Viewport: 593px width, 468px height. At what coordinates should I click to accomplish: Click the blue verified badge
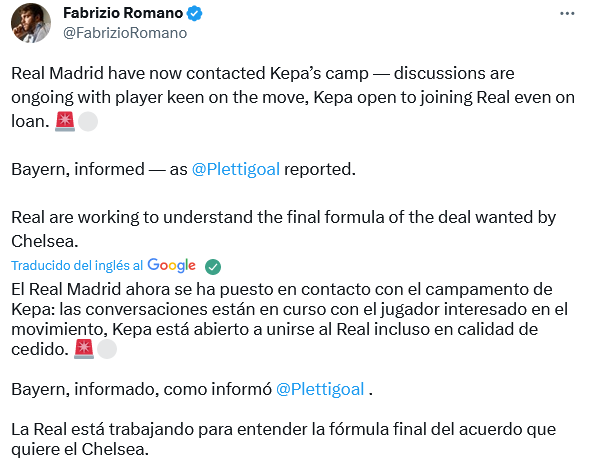point(194,14)
